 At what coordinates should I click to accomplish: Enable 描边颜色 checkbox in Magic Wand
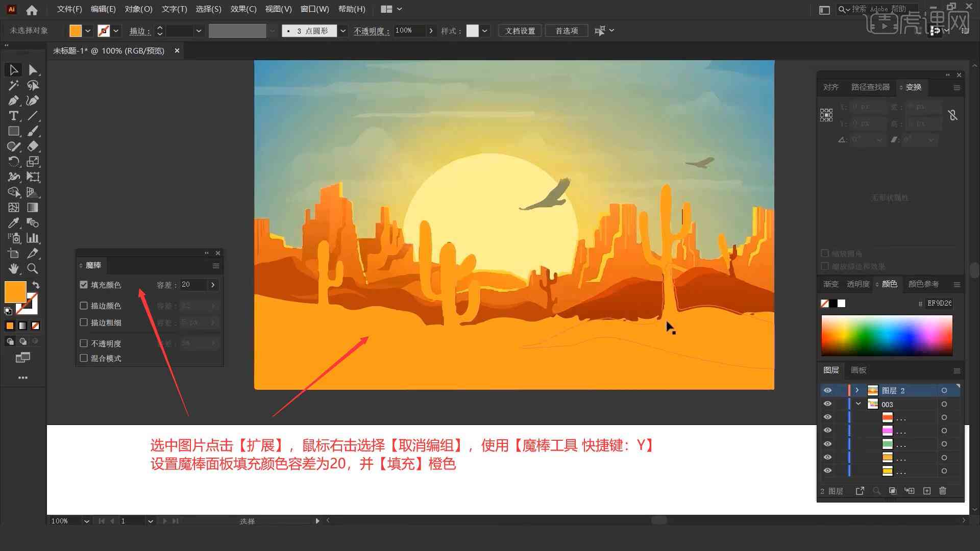84,306
